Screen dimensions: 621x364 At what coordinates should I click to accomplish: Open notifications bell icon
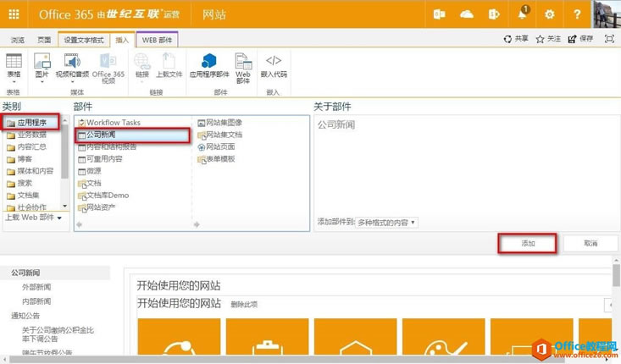click(523, 14)
